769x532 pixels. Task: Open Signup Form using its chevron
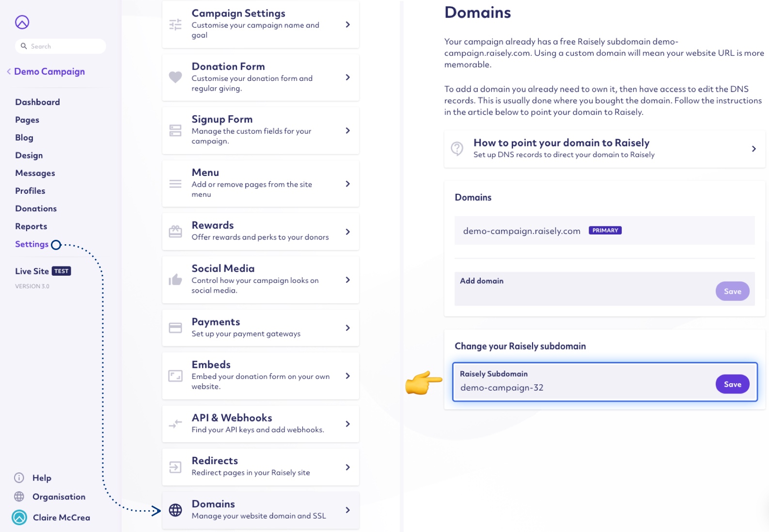point(347,130)
